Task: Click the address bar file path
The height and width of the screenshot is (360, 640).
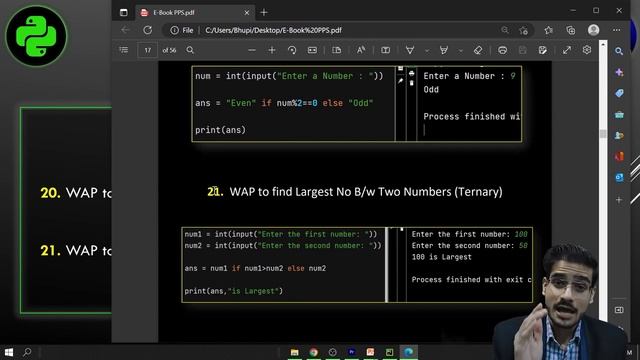Action: pyautogui.click(x=273, y=30)
